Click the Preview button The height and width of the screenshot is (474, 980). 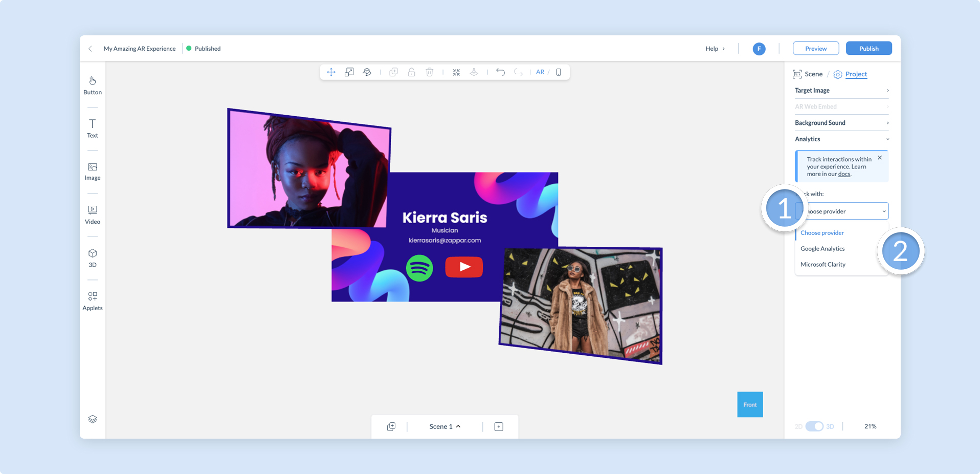(816, 49)
